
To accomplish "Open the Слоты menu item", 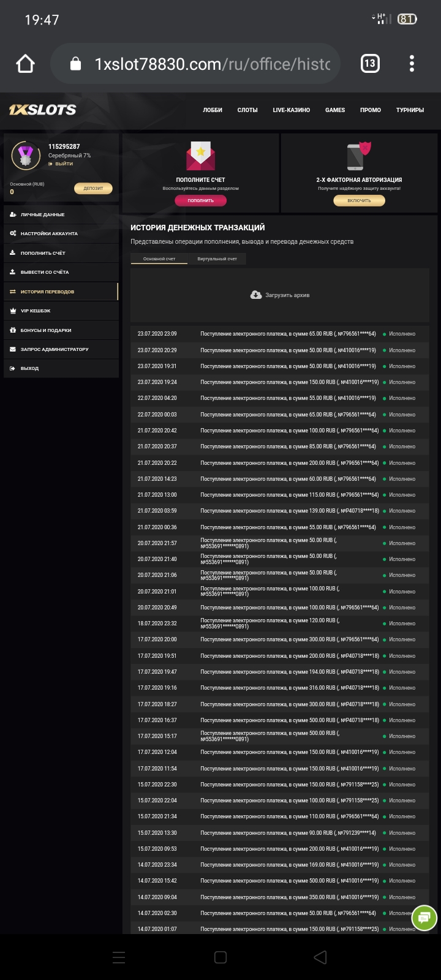I will click(247, 110).
